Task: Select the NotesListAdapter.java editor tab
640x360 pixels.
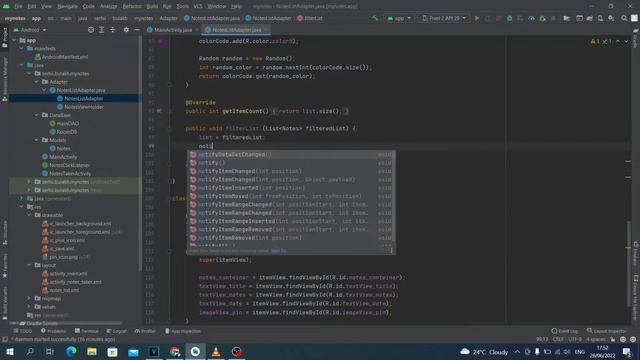Action: pyautogui.click(x=236, y=30)
